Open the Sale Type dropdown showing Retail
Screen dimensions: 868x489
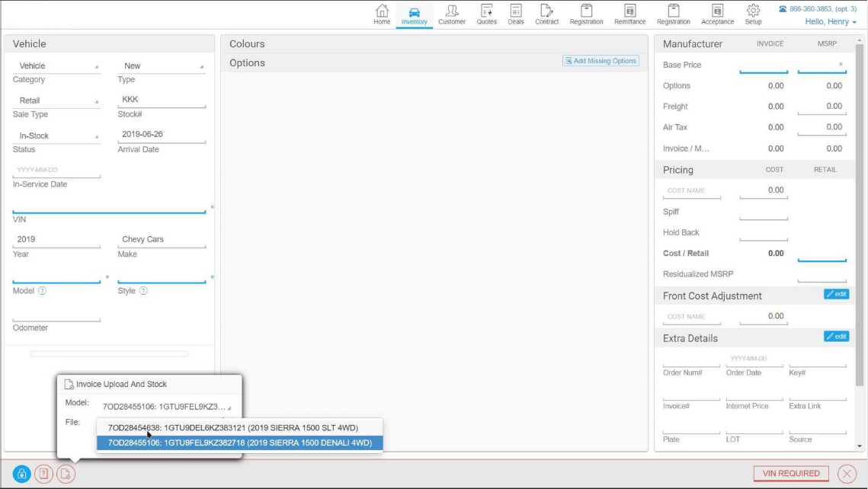click(56, 101)
